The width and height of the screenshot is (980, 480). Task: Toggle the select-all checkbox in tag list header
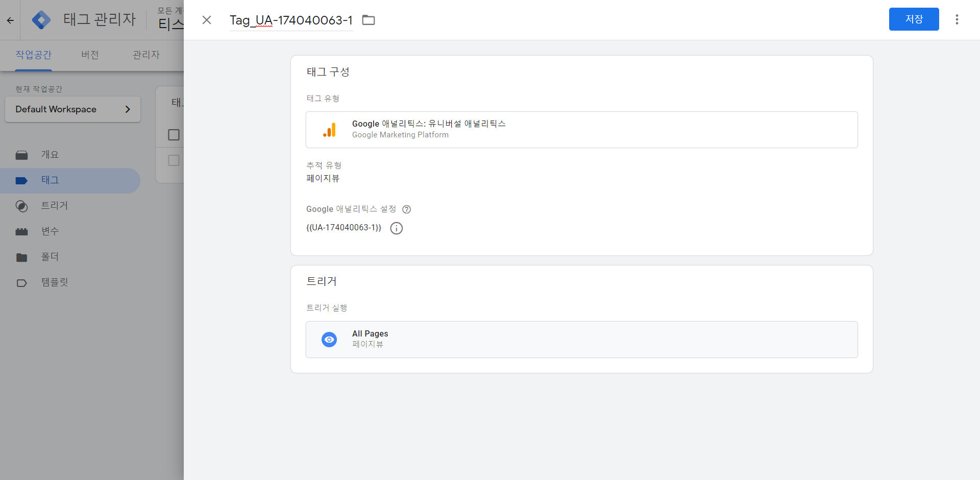174,135
